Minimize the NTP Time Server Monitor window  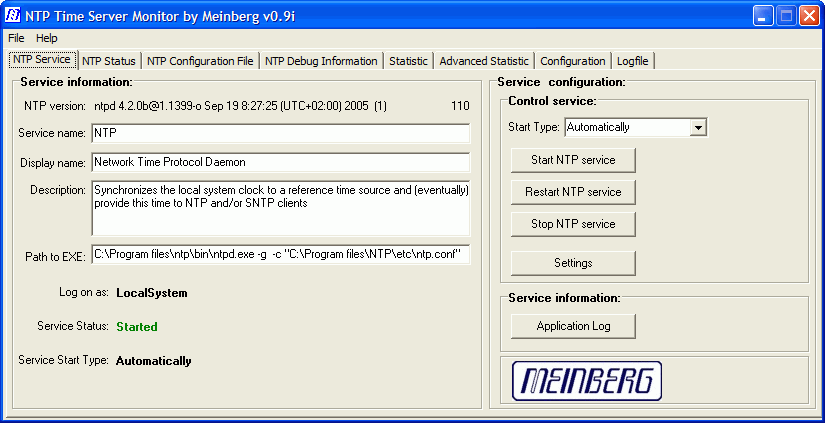pyautogui.click(x=763, y=16)
